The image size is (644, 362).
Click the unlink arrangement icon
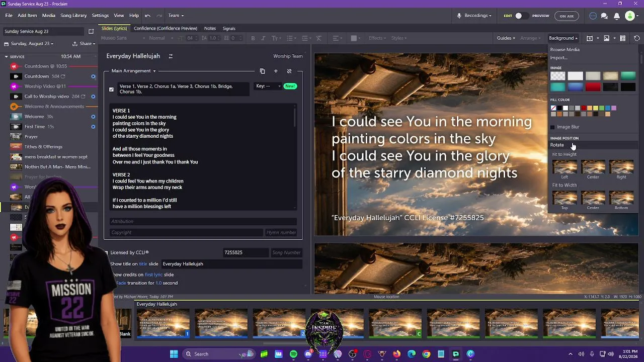tap(289, 71)
